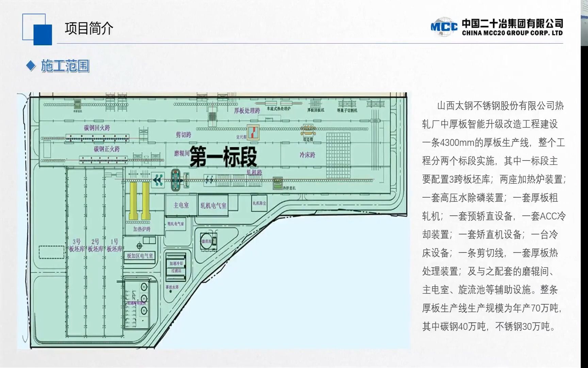This screenshot has height=368, width=588.
Task: Click company name 中国二十冶集团有限公司
Action: coord(512,24)
